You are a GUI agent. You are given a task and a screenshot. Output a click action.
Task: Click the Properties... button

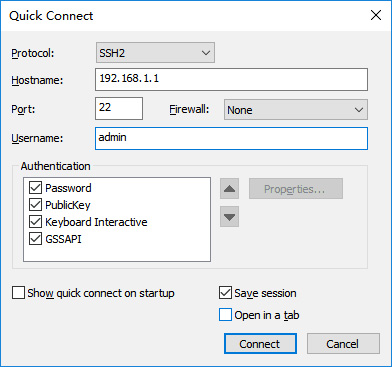(x=296, y=189)
